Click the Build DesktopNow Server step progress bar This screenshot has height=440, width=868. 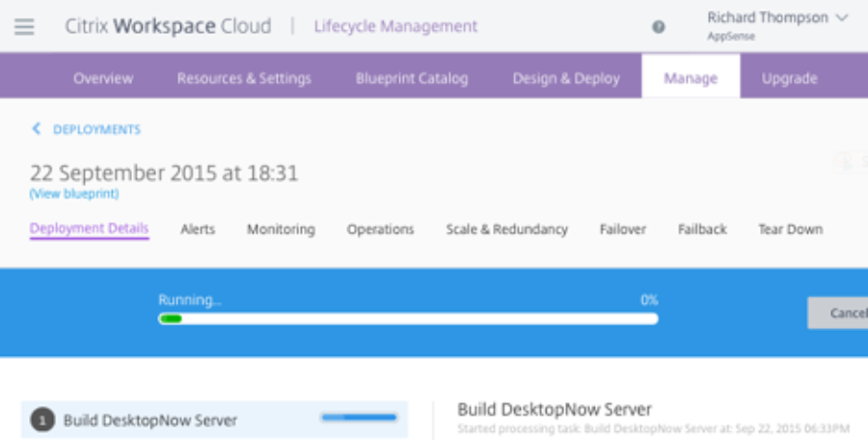pyautogui.click(x=360, y=417)
